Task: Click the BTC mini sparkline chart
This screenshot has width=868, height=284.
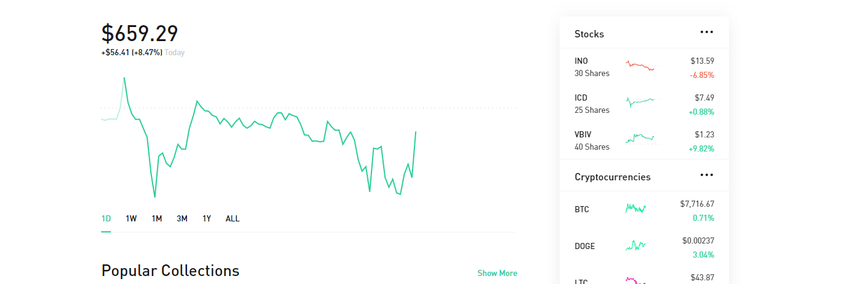Action: 636,209
